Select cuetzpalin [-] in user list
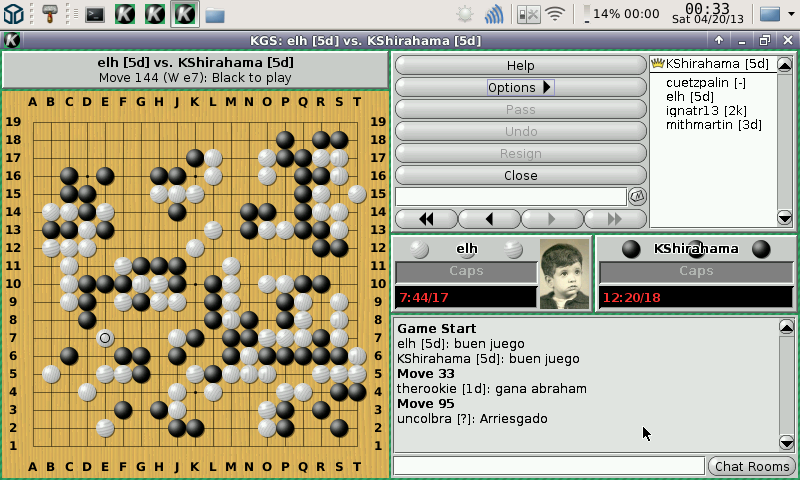This screenshot has height=480, width=800. [706, 83]
